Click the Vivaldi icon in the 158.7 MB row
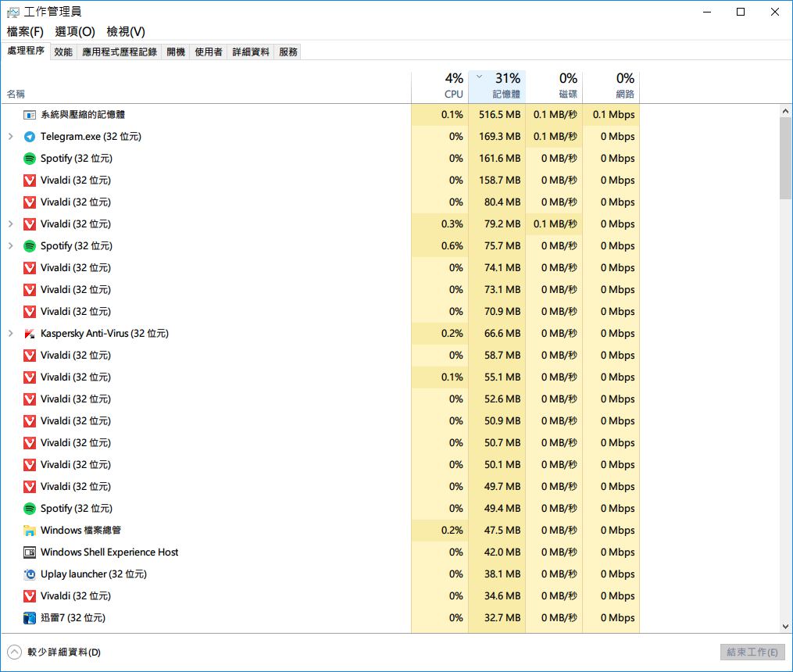This screenshot has height=672, width=793. point(30,181)
